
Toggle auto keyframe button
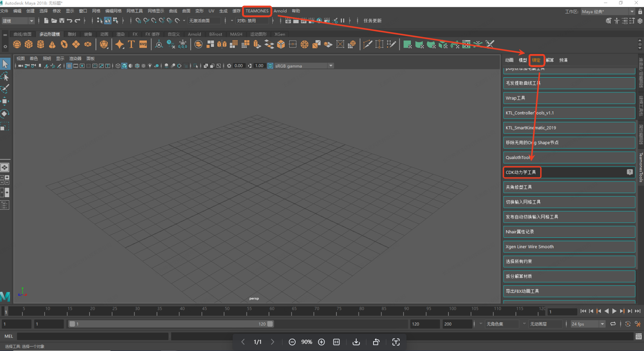[x=628, y=324]
